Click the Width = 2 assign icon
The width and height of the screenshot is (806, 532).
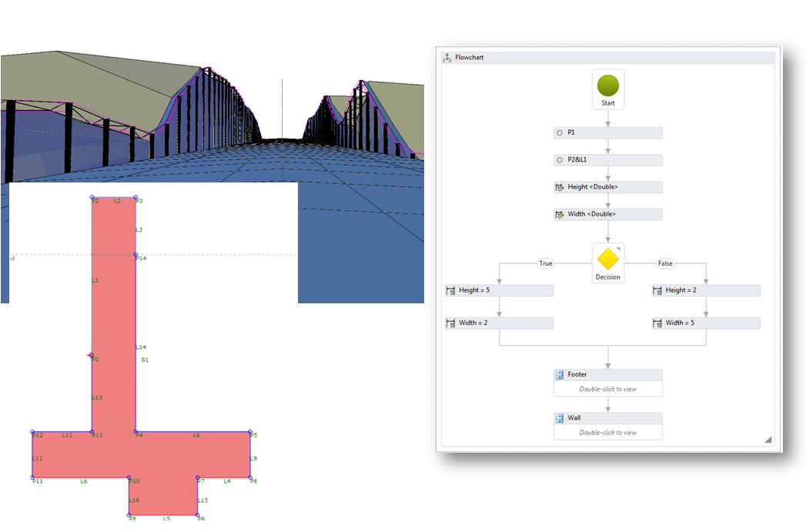451,323
